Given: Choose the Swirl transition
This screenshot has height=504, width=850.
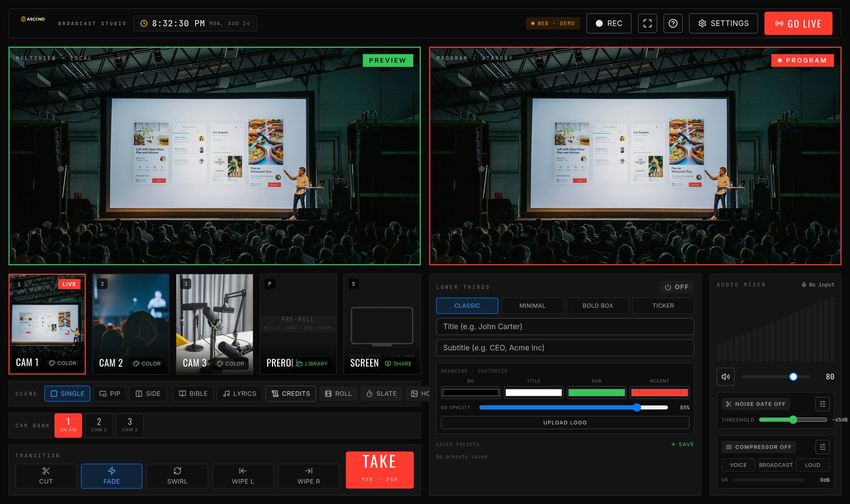Looking at the screenshot, I should (x=177, y=476).
